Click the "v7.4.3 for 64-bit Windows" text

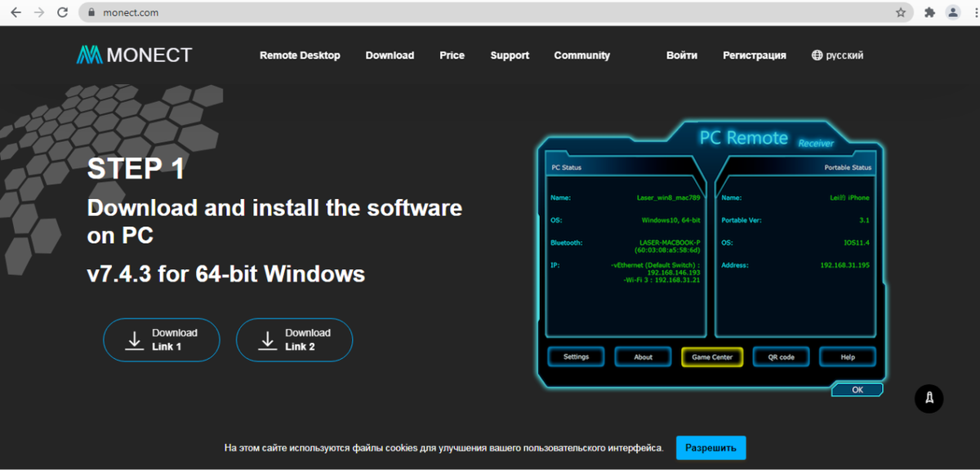pyautogui.click(x=226, y=273)
